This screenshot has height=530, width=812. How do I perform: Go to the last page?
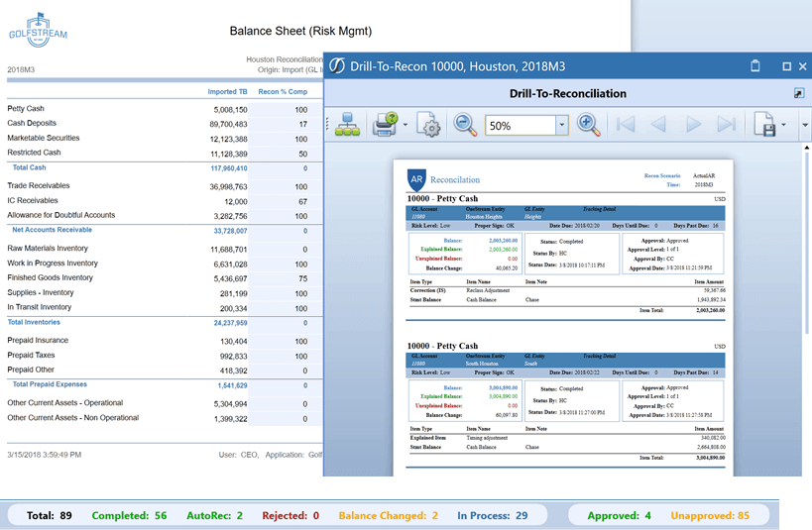click(x=726, y=125)
